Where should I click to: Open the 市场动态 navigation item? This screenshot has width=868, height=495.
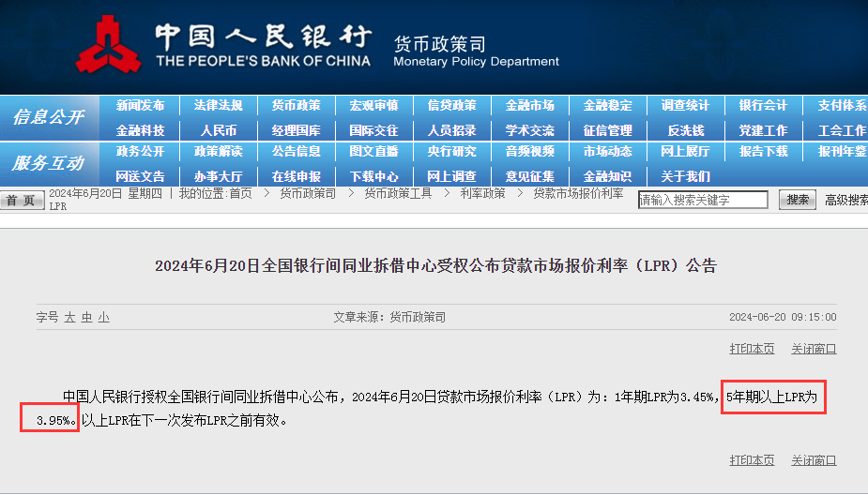[x=608, y=151]
